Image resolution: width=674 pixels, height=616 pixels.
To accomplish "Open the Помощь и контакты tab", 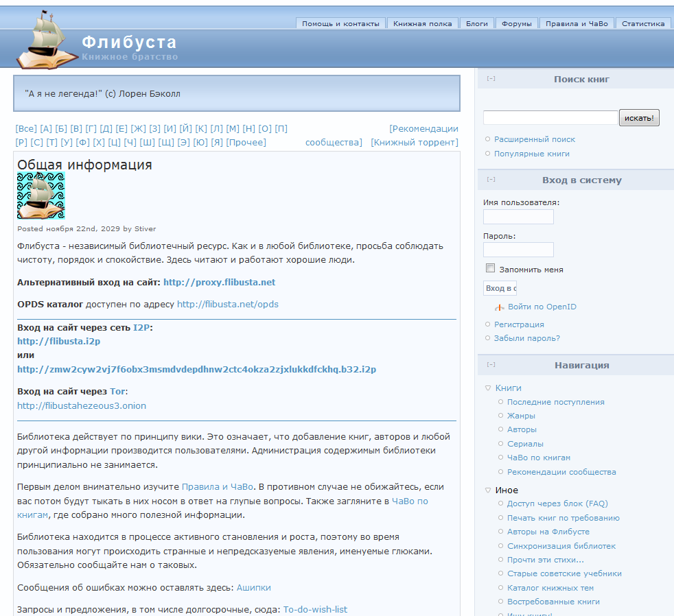I will (x=341, y=23).
